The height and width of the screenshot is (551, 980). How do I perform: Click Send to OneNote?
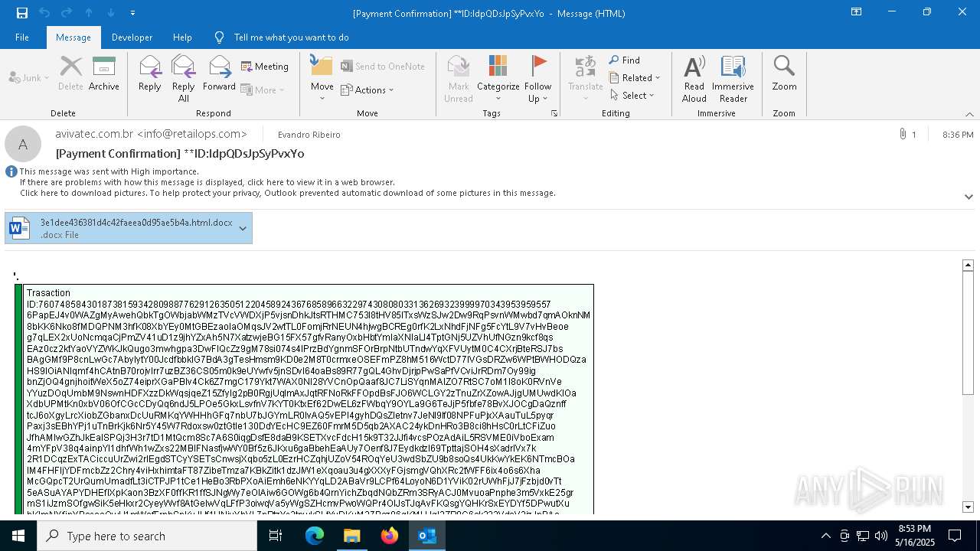pos(383,67)
